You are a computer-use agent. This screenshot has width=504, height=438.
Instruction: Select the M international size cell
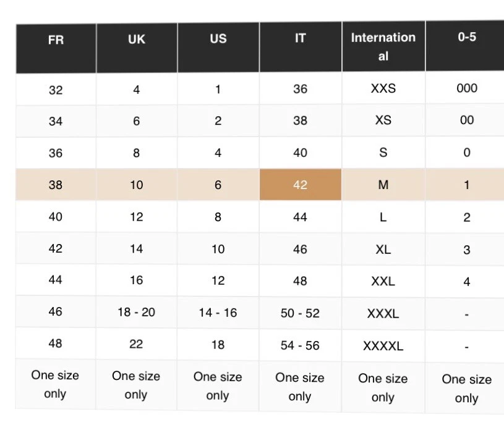click(x=383, y=185)
